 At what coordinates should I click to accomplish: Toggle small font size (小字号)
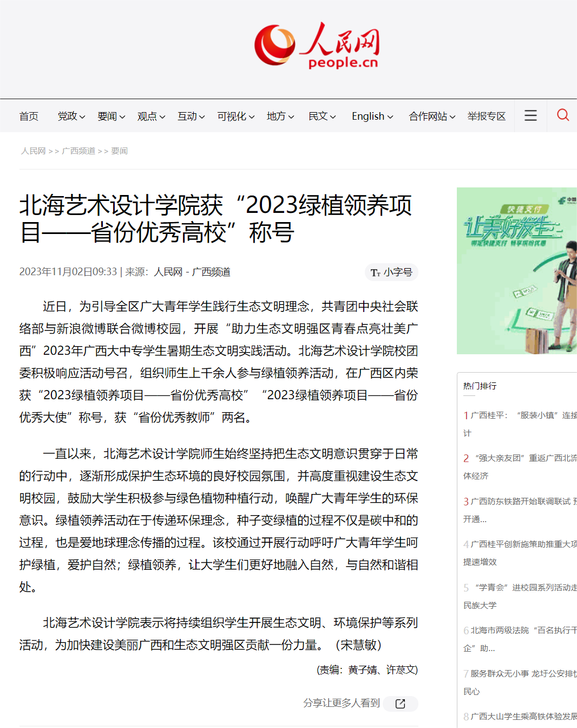(x=391, y=272)
